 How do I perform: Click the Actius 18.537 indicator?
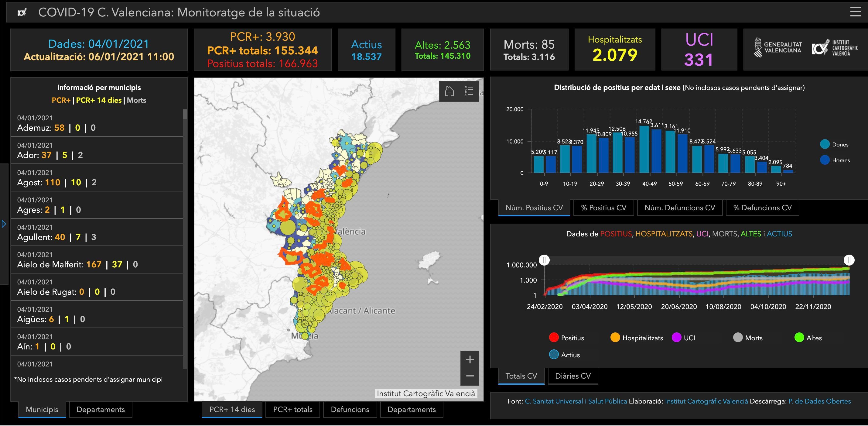click(x=366, y=50)
